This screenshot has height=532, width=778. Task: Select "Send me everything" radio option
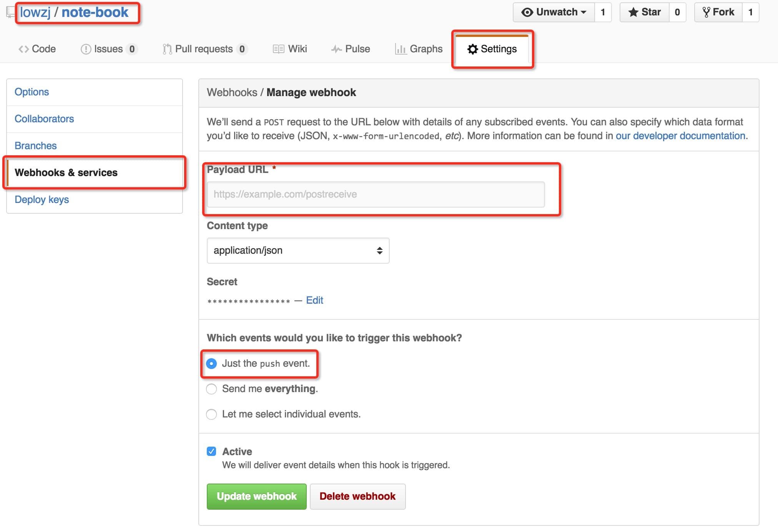click(x=211, y=389)
